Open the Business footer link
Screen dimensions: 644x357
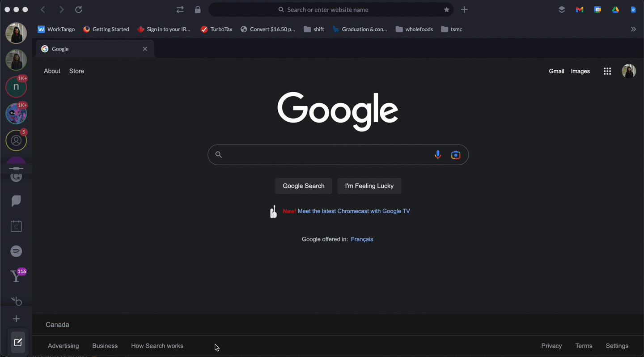tap(105, 346)
